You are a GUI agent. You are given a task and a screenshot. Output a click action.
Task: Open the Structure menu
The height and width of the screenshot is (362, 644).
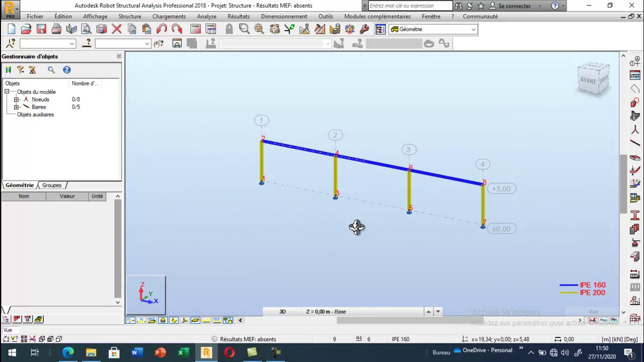[130, 16]
